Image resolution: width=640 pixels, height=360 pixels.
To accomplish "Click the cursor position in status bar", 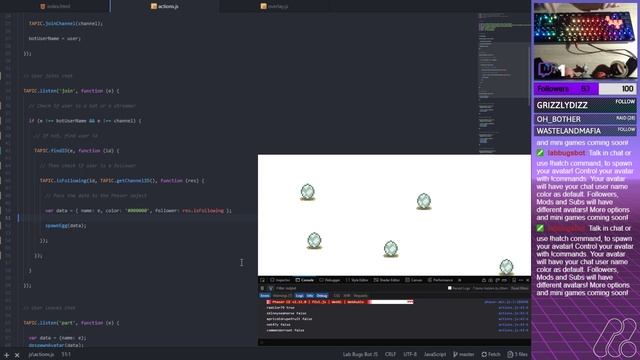I will point(66,355).
